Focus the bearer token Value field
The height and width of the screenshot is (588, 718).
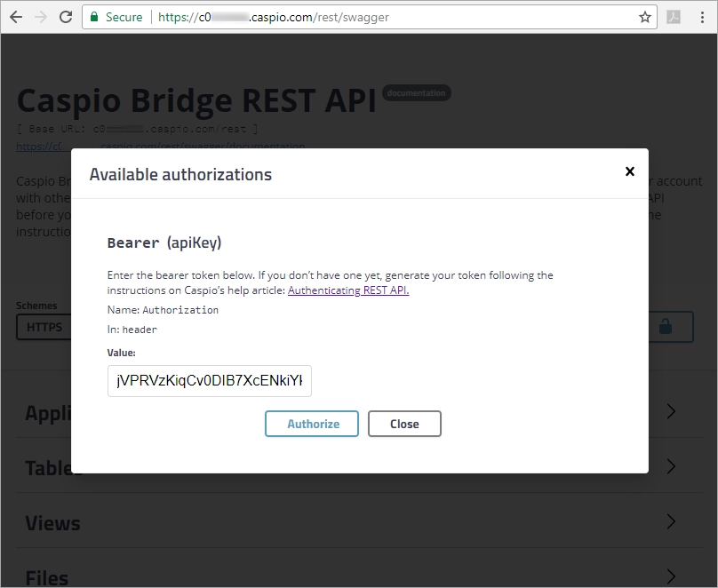pos(209,381)
